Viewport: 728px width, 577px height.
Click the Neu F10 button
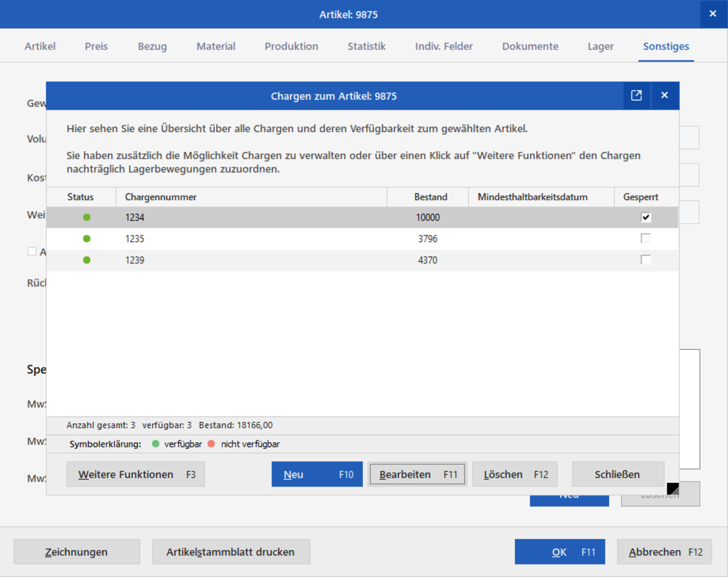(317, 474)
